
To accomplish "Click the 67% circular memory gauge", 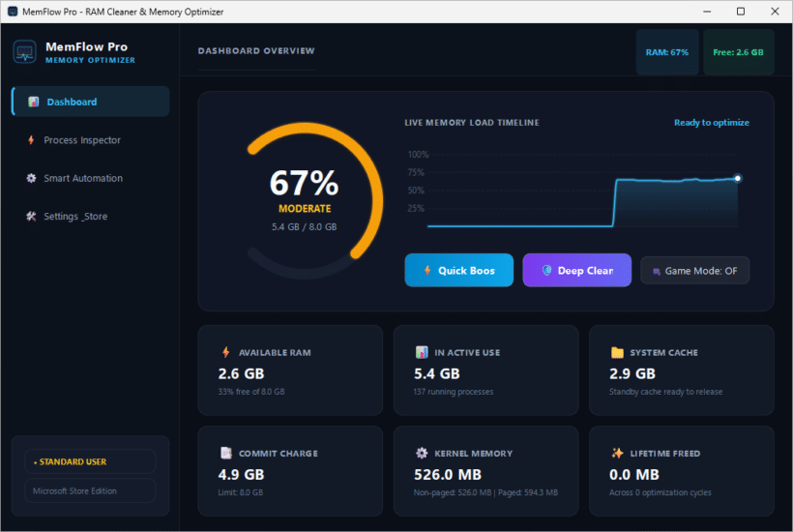I will click(x=305, y=199).
